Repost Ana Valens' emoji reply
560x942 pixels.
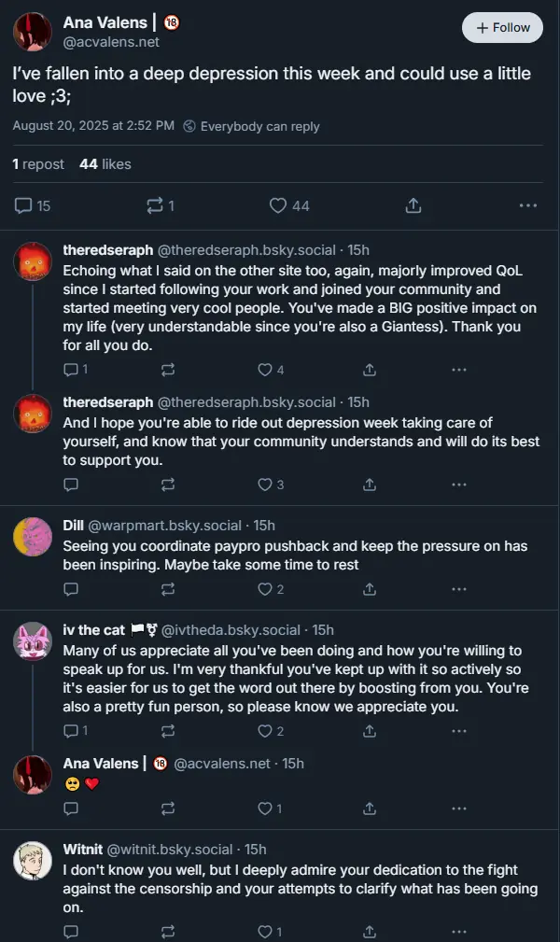tap(168, 808)
